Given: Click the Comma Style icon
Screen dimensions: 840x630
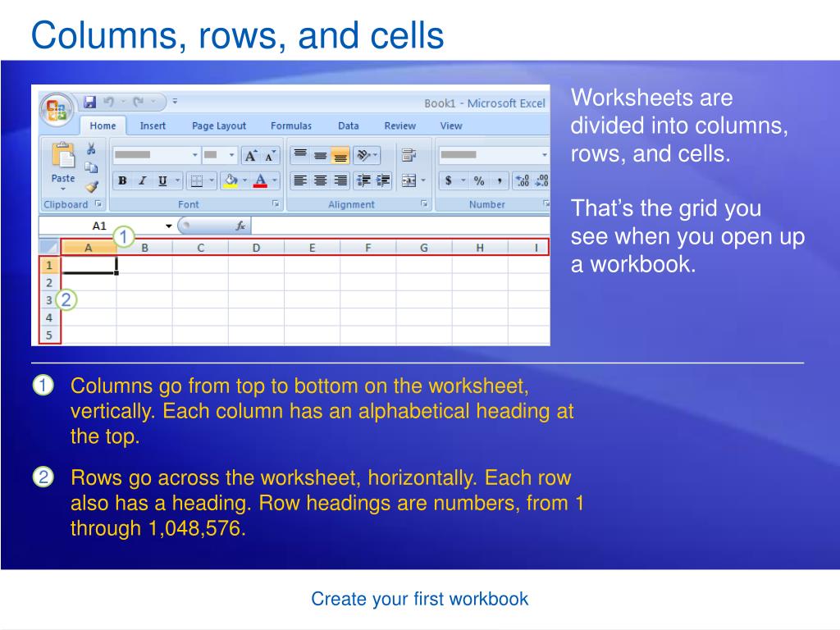Looking at the screenshot, I should point(500,180).
